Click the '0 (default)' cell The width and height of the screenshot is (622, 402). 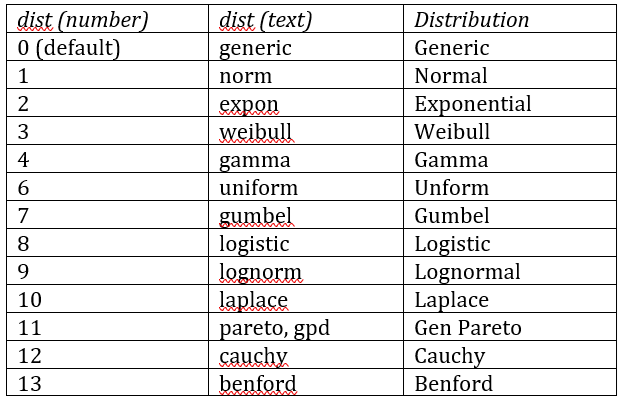107,47
